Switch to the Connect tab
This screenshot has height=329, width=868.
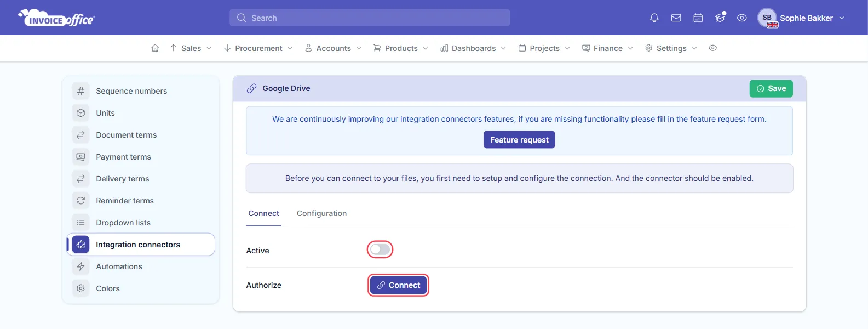264,213
